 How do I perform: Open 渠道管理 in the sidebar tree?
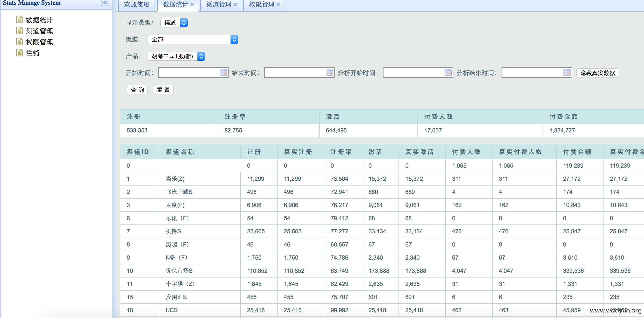click(x=39, y=31)
